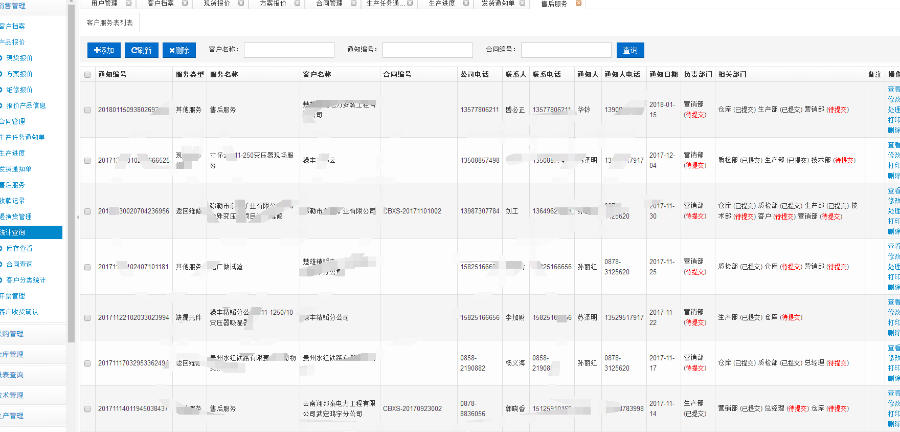
Task: Close the active 售后服务 tab with orange x
Action: 578,3
